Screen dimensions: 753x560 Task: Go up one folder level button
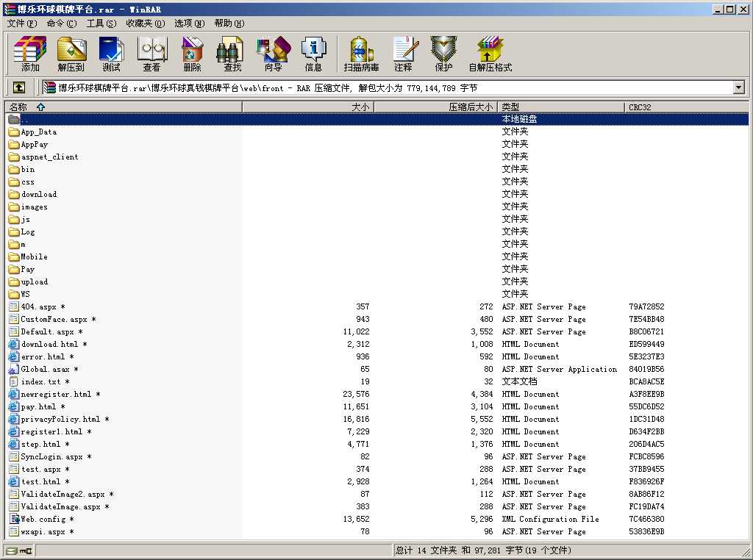18,87
